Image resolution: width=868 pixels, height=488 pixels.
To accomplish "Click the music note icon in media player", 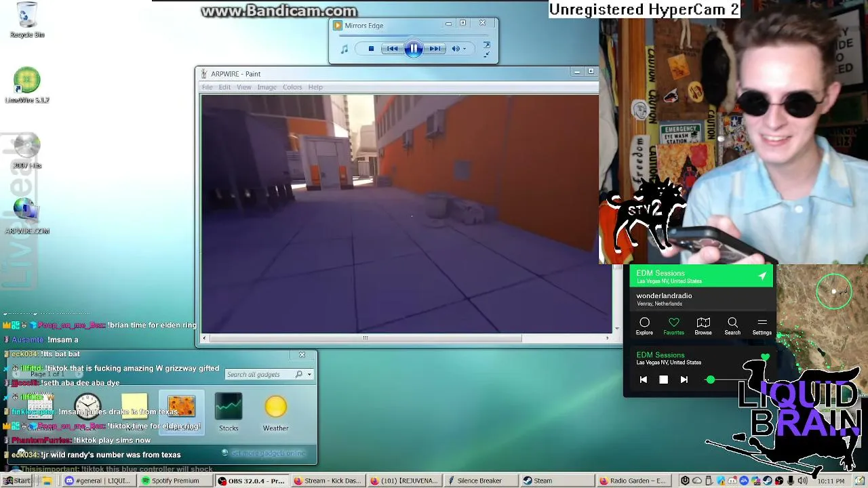I will pyautogui.click(x=344, y=49).
